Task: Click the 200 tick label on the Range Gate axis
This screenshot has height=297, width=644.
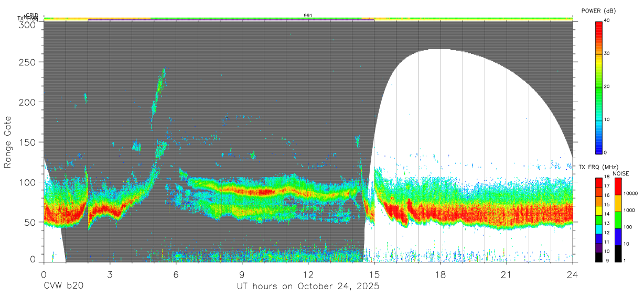Action: [x=28, y=102]
